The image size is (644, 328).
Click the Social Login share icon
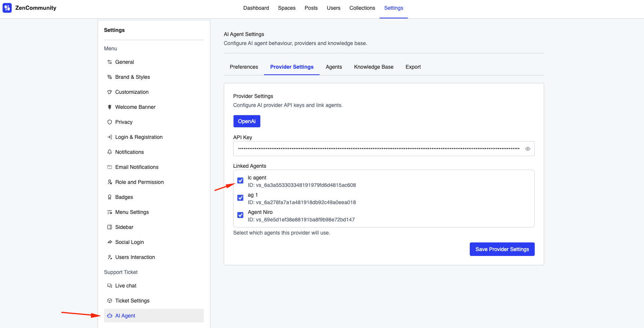click(x=110, y=242)
